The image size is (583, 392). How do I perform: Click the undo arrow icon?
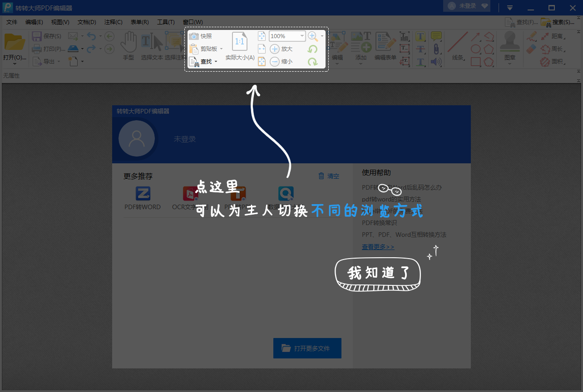[x=91, y=36]
